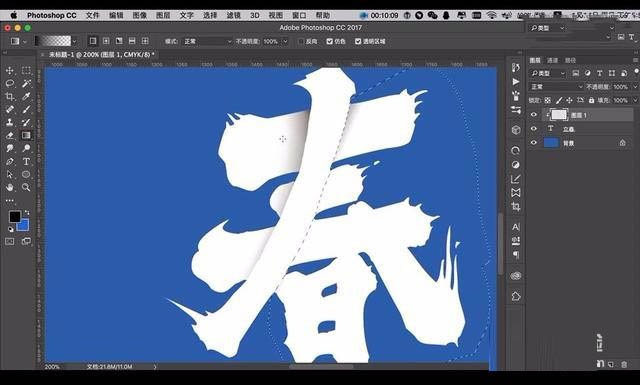Toggle lock position
640x385 pixels.
(569, 100)
